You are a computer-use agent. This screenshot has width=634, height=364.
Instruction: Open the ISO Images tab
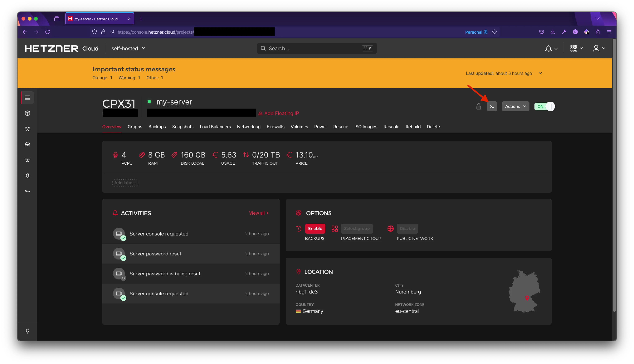coord(366,127)
